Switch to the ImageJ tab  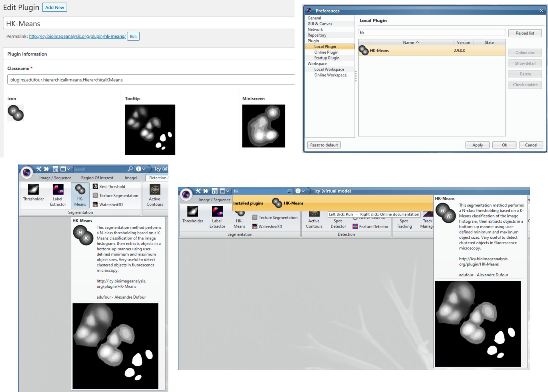(x=131, y=178)
